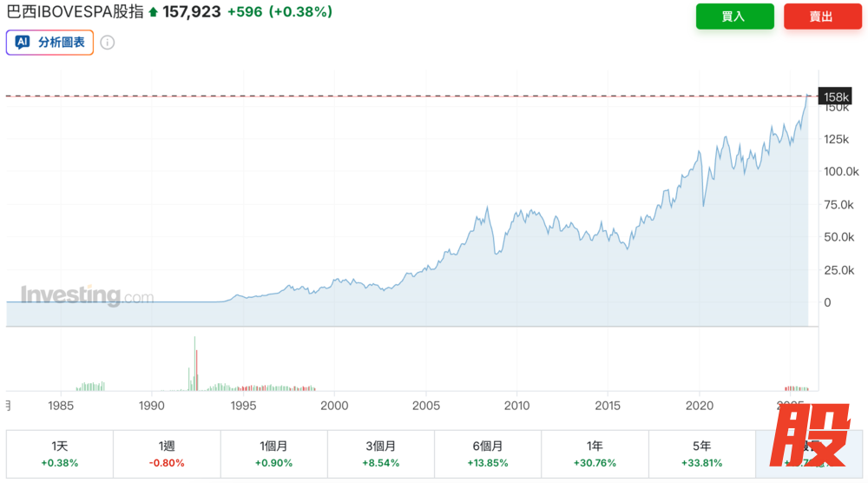Select the 6 months period tab

[487, 453]
